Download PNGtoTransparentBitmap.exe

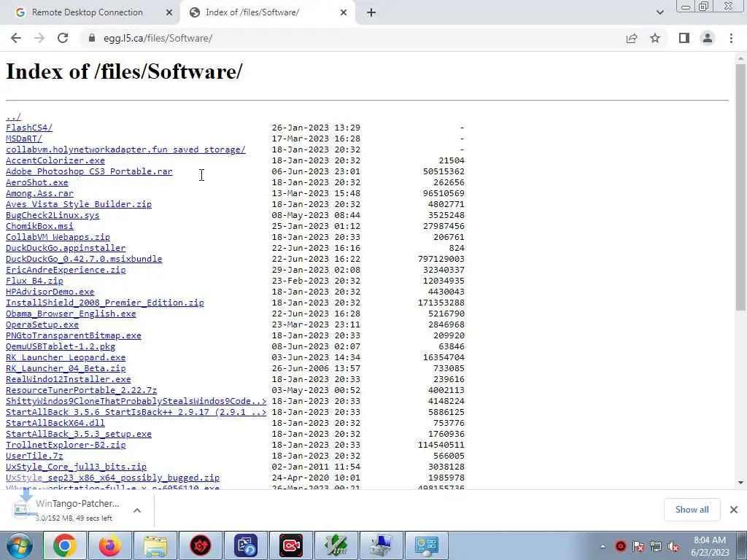coord(74,335)
